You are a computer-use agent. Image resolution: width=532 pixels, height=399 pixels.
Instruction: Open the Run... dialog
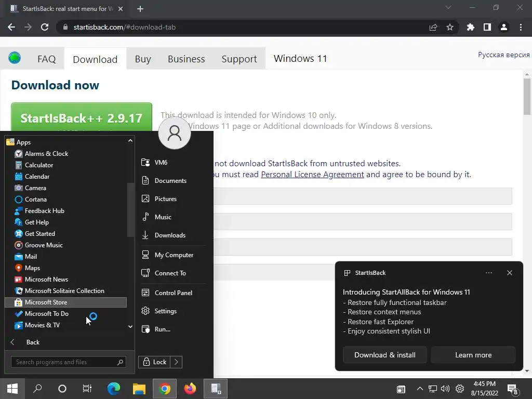pyautogui.click(x=156, y=329)
